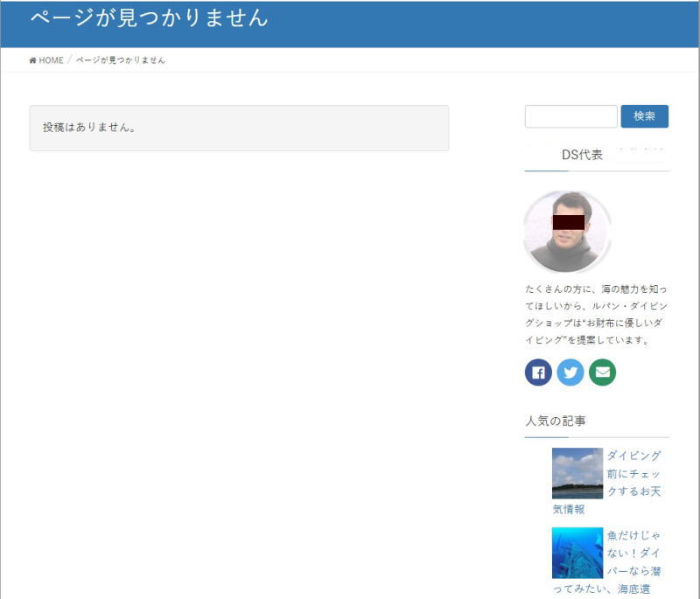Click inside the sidebar search input field
The height and width of the screenshot is (599, 700).
click(x=569, y=115)
